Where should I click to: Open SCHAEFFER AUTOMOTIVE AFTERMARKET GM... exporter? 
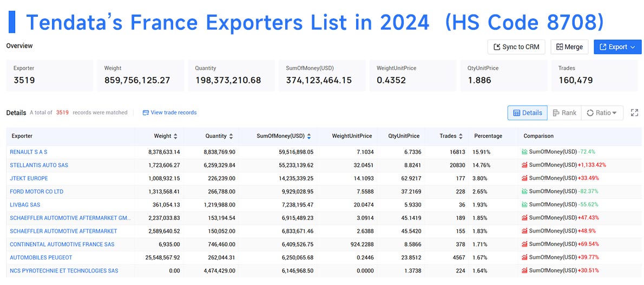click(70, 218)
